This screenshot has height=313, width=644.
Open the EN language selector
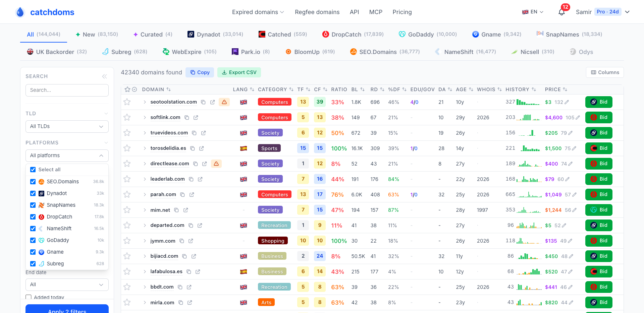click(x=533, y=12)
